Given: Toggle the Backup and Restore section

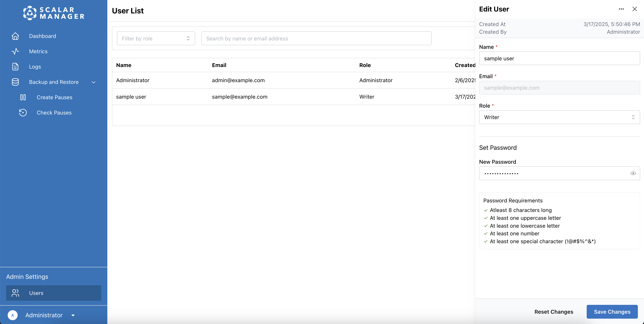Looking at the screenshot, I should 94,82.
